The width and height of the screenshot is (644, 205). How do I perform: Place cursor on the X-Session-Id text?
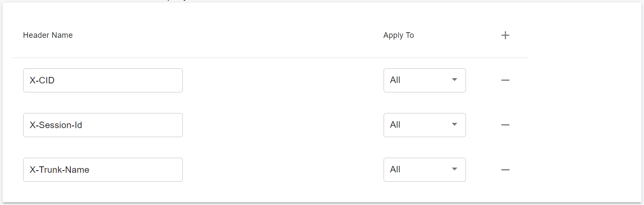tap(56, 125)
